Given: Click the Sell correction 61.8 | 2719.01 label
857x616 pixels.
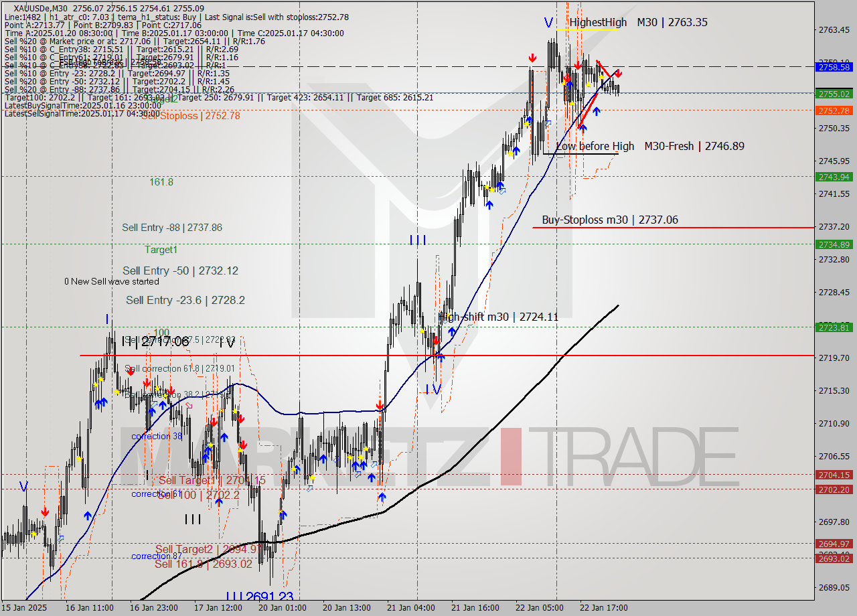Looking at the screenshot, I should pos(179,369).
